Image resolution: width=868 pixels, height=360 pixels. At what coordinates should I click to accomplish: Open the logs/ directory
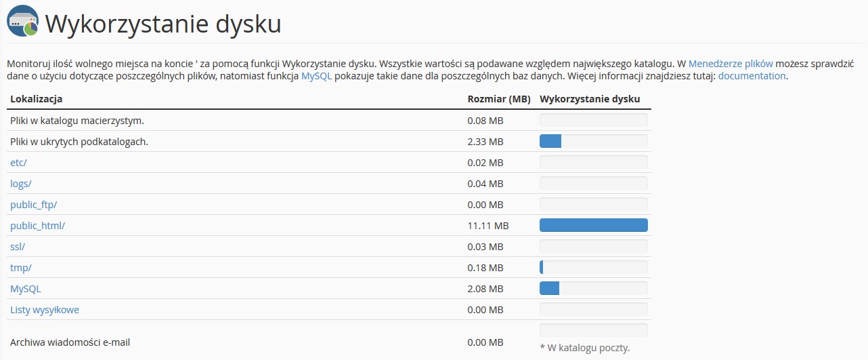[x=21, y=184]
